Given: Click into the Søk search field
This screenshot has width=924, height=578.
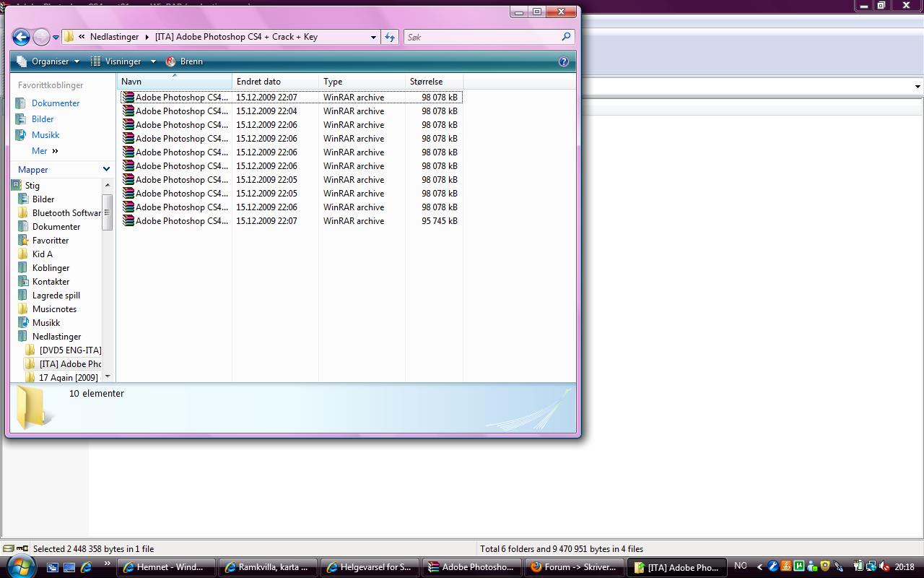Looking at the screenshot, I should coord(481,37).
